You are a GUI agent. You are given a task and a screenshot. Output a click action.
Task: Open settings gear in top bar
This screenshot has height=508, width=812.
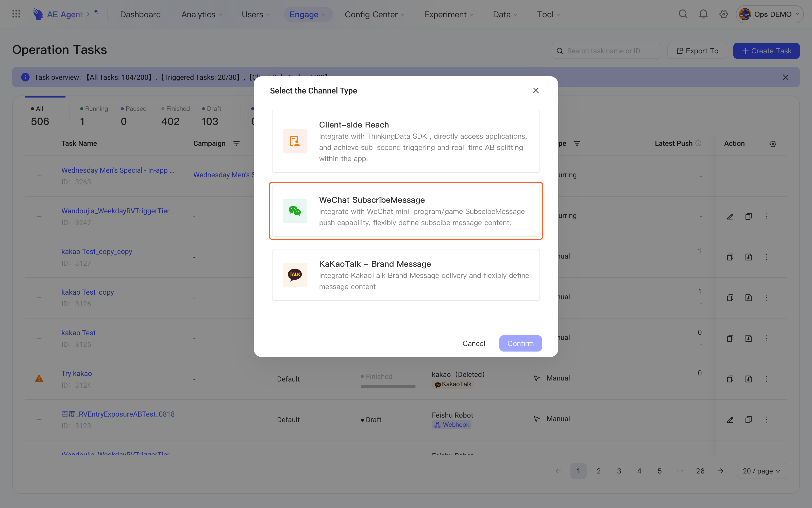723,14
